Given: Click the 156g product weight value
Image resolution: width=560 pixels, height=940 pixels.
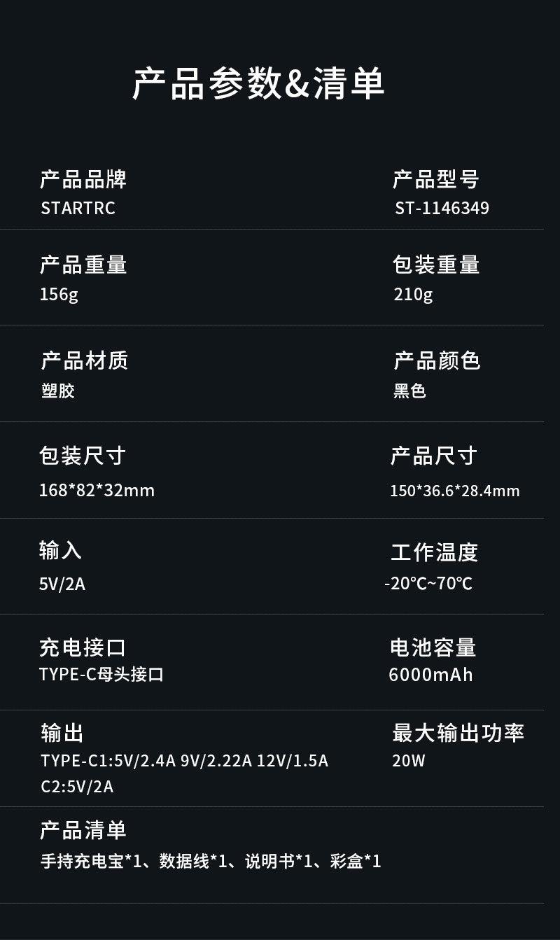Looking at the screenshot, I should coord(59,294).
